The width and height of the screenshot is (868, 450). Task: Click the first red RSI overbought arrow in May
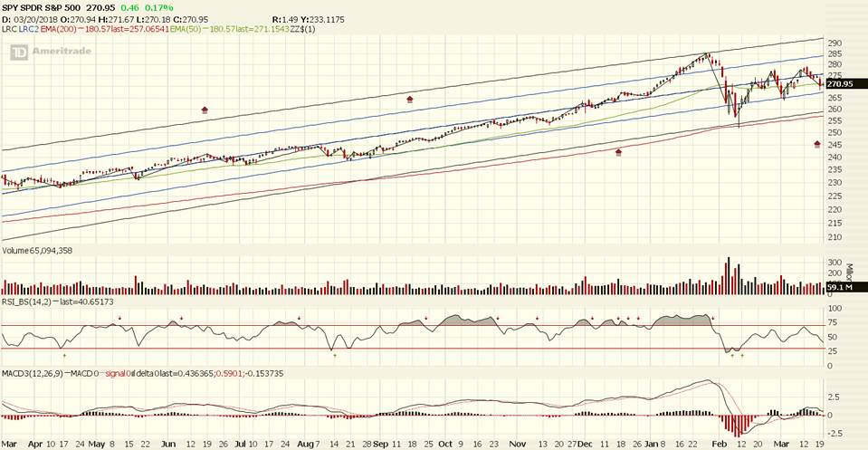pyautogui.click(x=119, y=318)
